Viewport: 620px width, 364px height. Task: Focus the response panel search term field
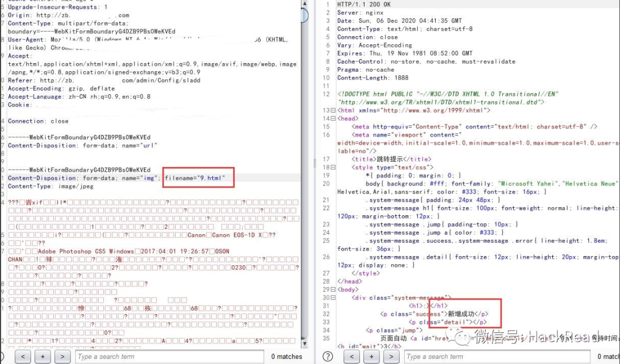pos(497,356)
